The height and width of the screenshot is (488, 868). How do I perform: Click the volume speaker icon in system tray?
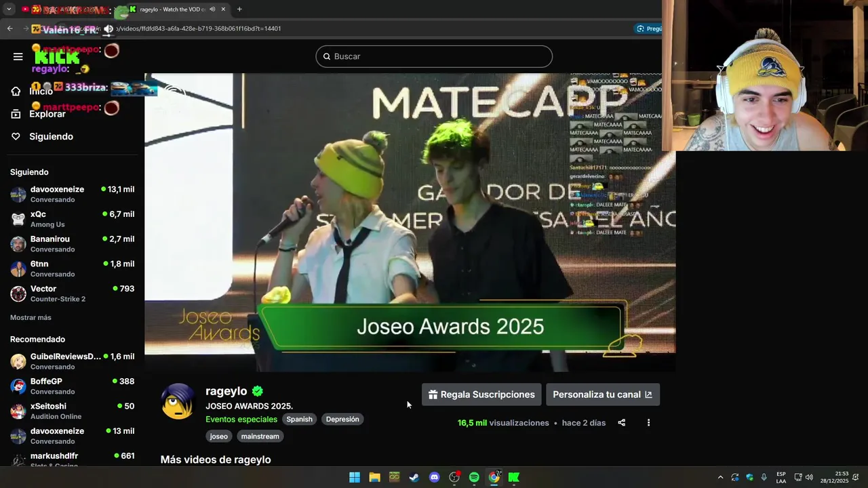pos(809,477)
